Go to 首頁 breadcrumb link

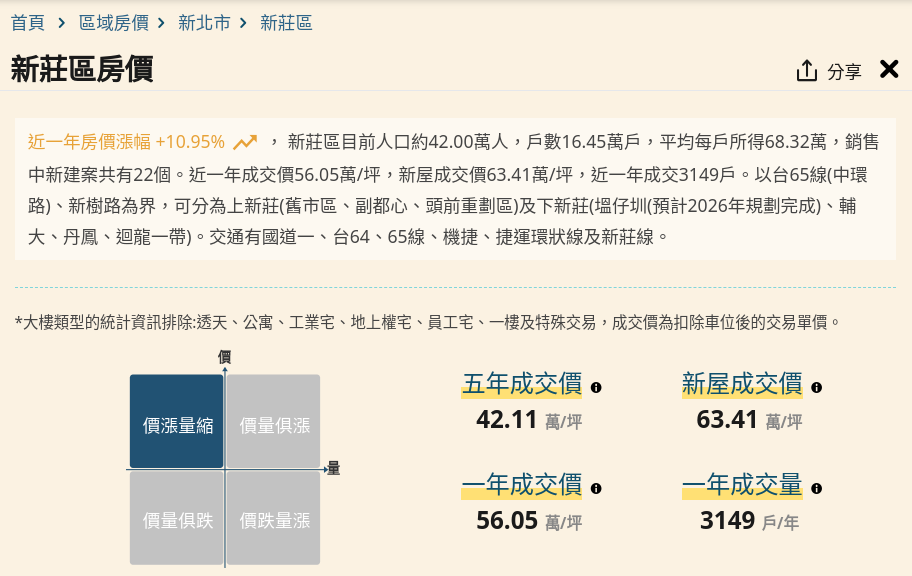[28, 22]
